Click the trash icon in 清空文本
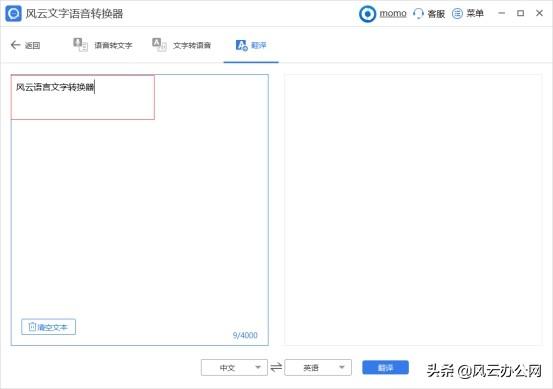 coord(32,327)
